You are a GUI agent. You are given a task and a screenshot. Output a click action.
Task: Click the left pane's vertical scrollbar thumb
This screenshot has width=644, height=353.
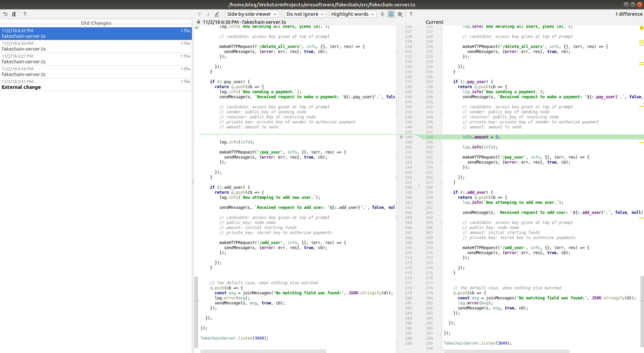(x=196, y=312)
